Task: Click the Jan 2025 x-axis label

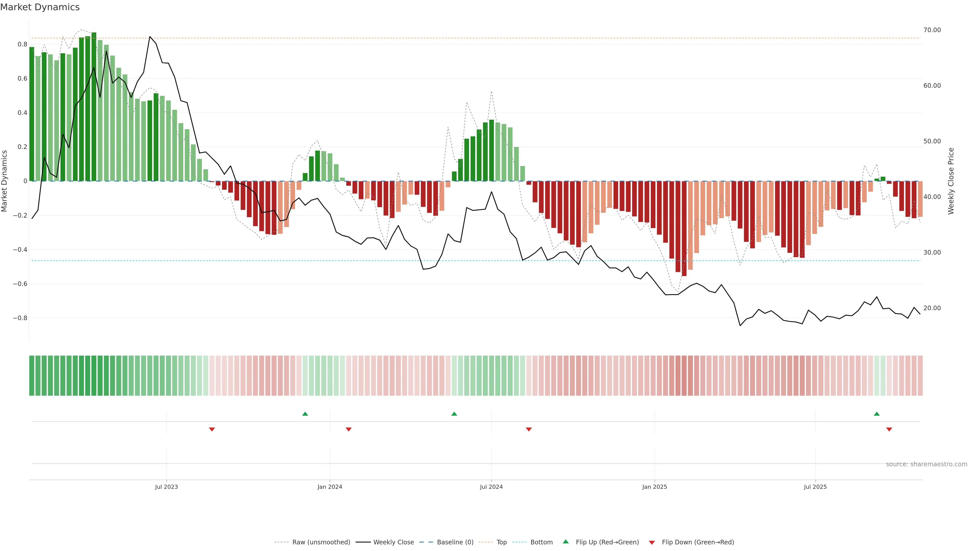Action: [654, 487]
